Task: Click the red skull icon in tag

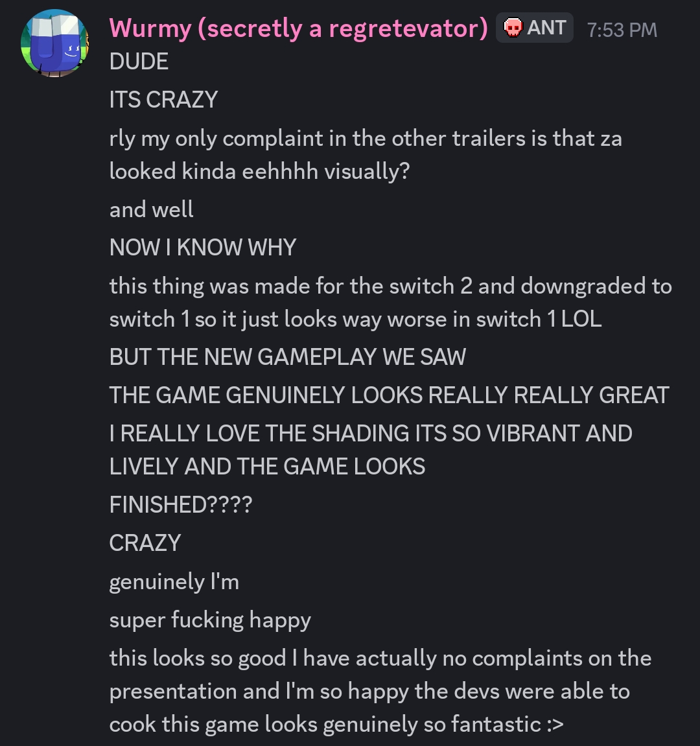Action: [513, 28]
